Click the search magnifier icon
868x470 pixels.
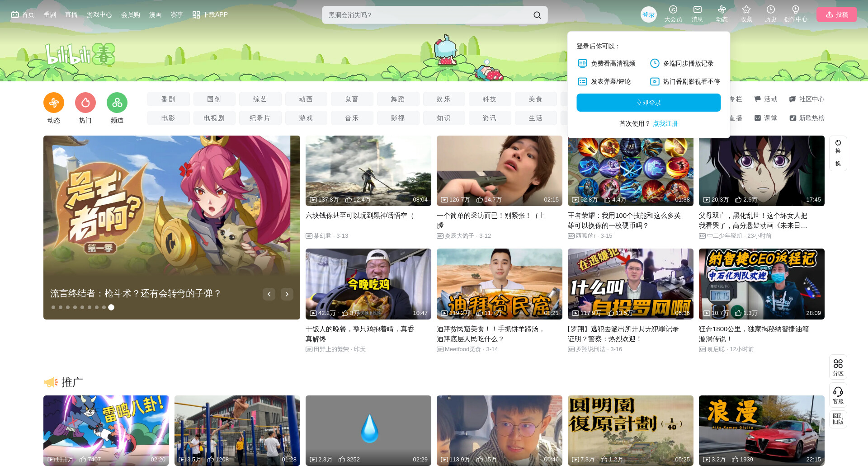pyautogui.click(x=537, y=15)
